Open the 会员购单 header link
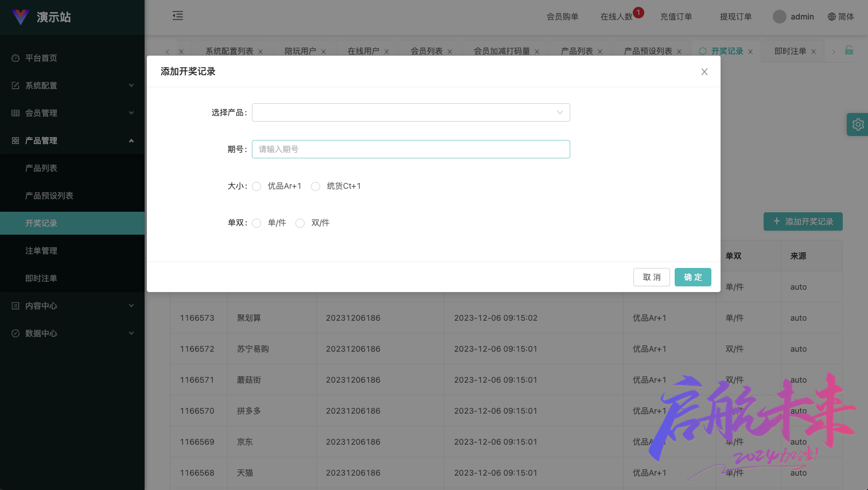 (563, 17)
